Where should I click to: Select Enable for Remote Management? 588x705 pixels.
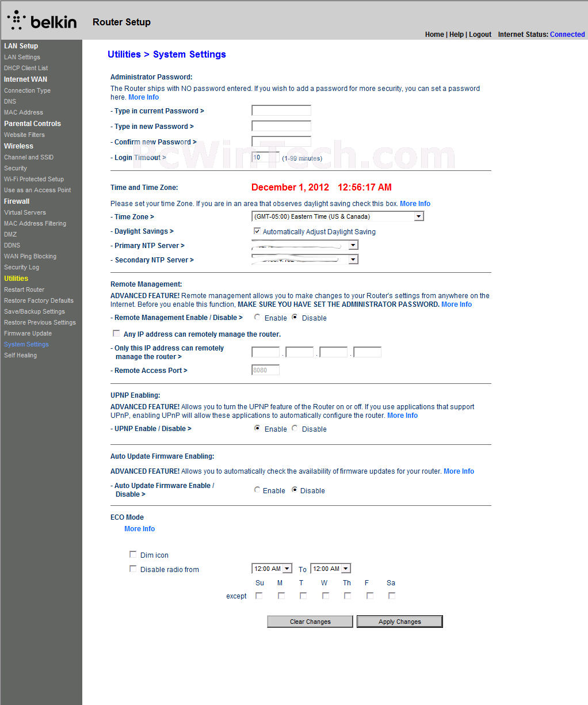tap(257, 317)
